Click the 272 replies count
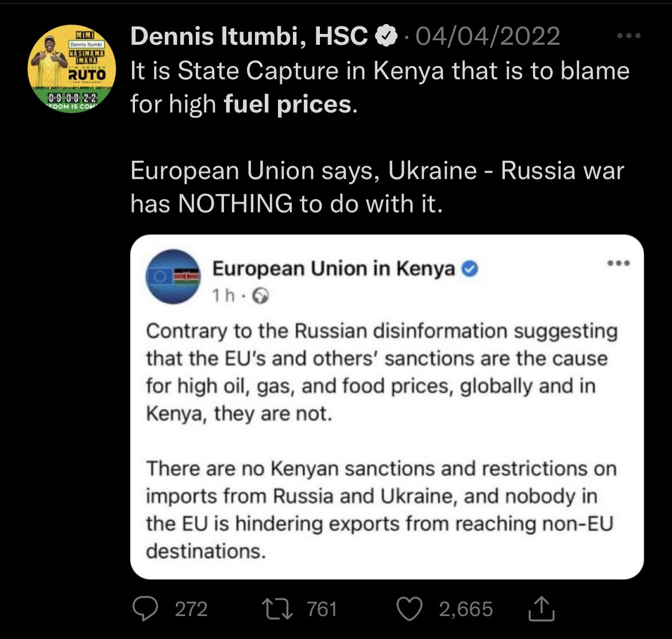The height and width of the screenshot is (639, 672). [x=191, y=609]
